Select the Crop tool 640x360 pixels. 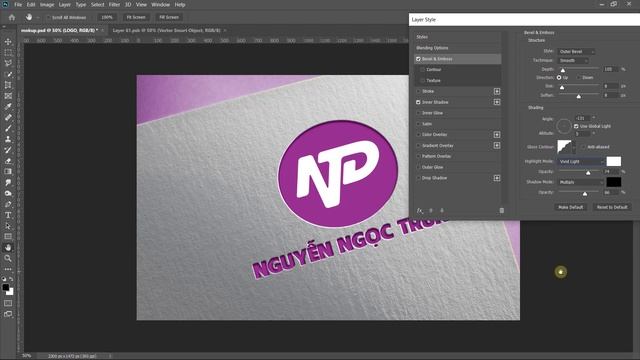tap(8, 85)
